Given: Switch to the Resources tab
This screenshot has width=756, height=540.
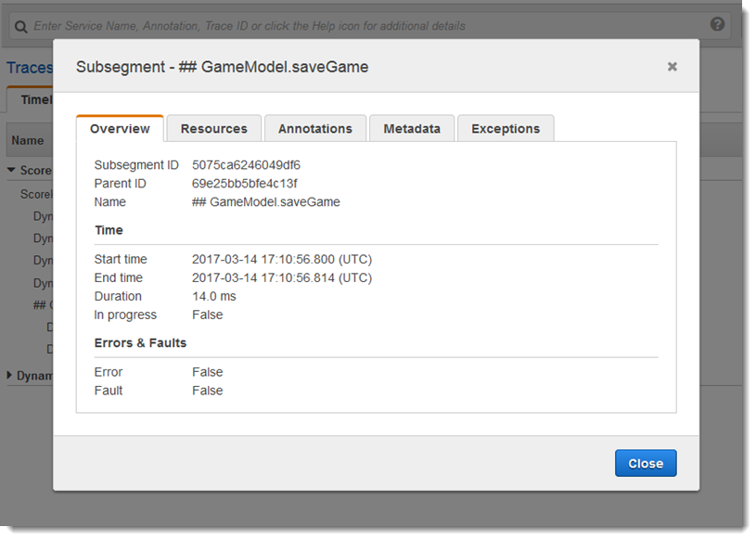Looking at the screenshot, I should tap(213, 128).
